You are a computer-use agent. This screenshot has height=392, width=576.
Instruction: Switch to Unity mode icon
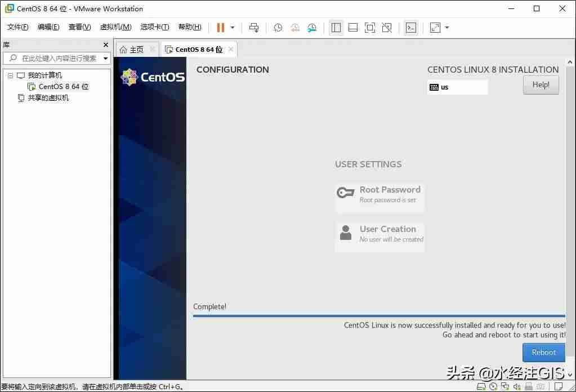[387, 28]
